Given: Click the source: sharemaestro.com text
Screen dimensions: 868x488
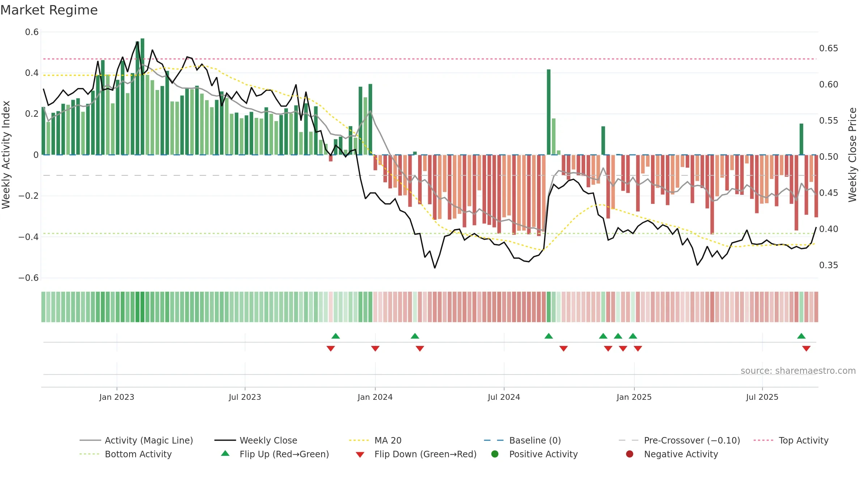Looking at the screenshot, I should (x=798, y=371).
